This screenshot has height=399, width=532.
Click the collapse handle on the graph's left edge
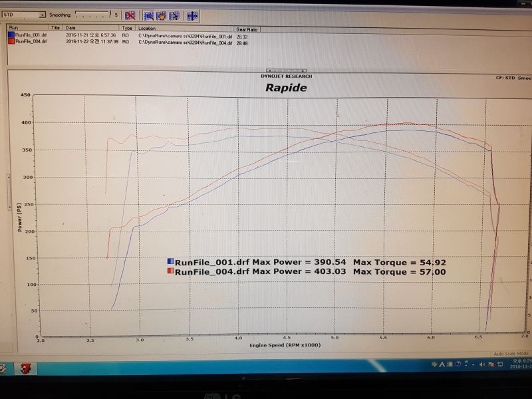tap(9, 192)
